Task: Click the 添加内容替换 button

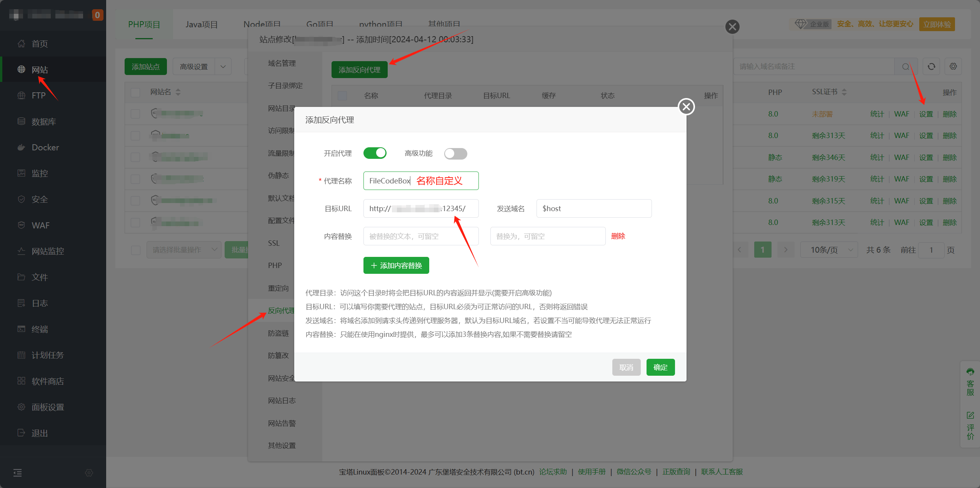Action: coord(396,265)
